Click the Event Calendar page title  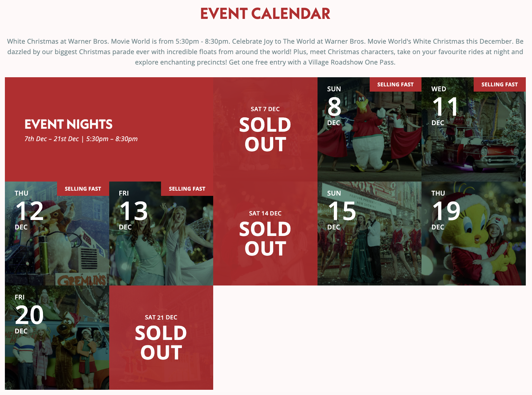click(x=265, y=14)
